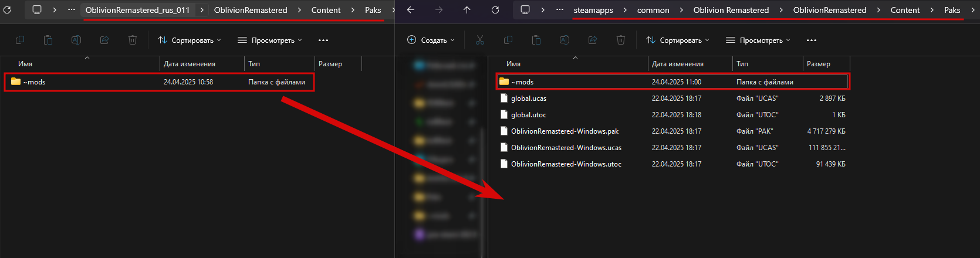Select OblivionRemastered-Windows.utoc file

pos(673,164)
